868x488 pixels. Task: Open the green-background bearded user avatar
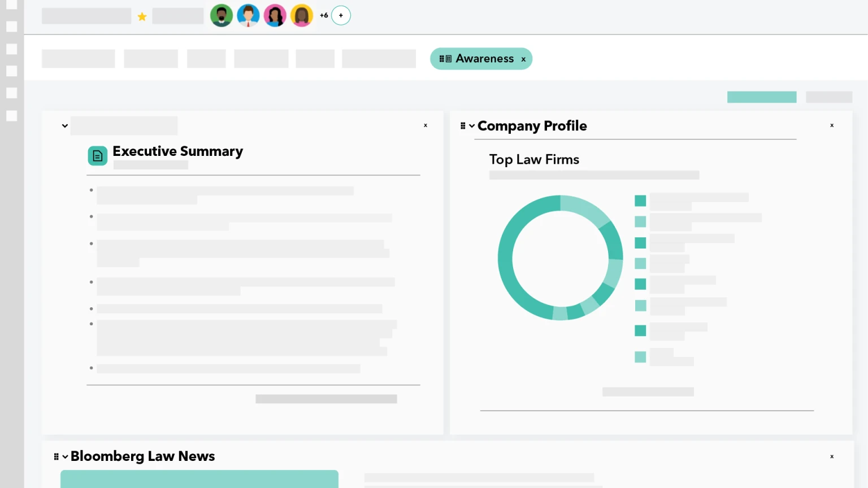coord(222,15)
